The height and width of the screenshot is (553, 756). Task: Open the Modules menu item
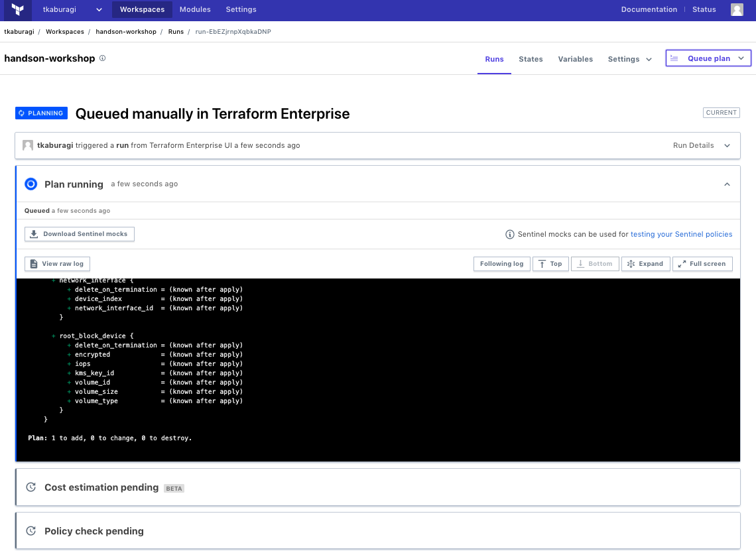pyautogui.click(x=195, y=9)
